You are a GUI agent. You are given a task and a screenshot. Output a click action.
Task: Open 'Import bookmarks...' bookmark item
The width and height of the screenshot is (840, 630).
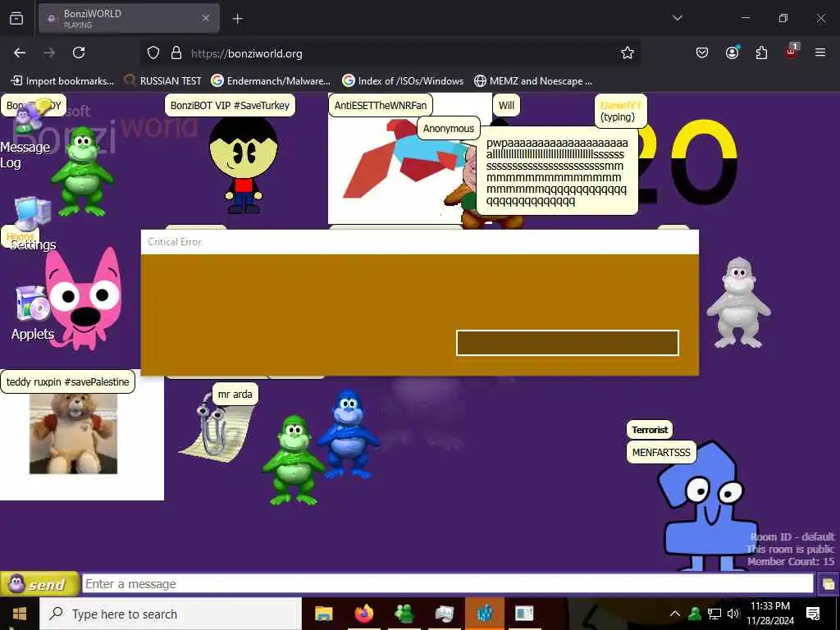62,81
